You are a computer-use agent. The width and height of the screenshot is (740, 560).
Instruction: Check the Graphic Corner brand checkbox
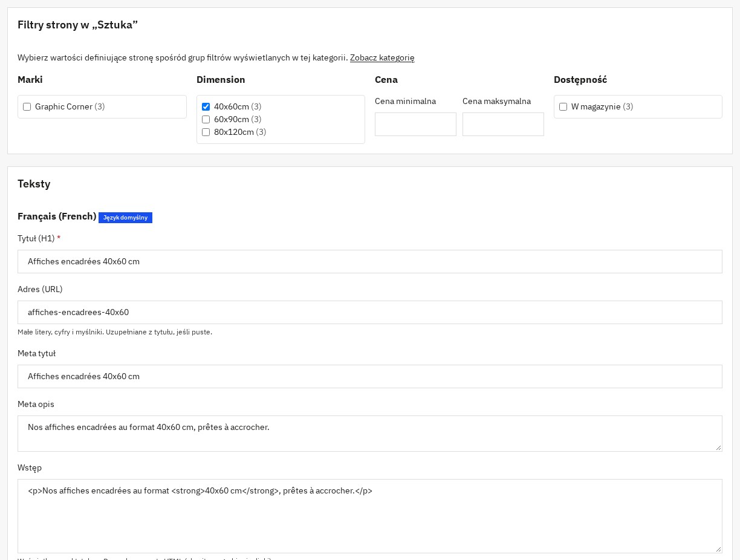pyautogui.click(x=27, y=107)
